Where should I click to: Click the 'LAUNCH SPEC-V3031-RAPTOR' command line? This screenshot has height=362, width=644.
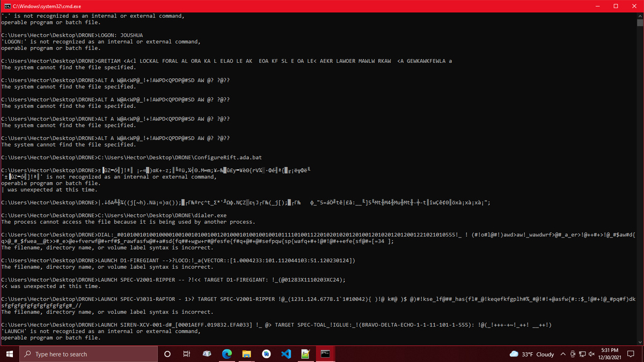coord(319,302)
